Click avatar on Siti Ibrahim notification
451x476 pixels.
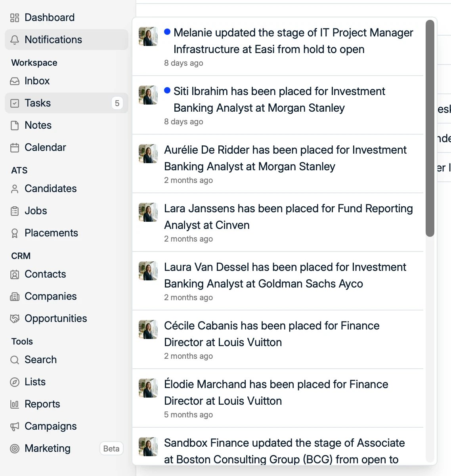[x=148, y=95]
